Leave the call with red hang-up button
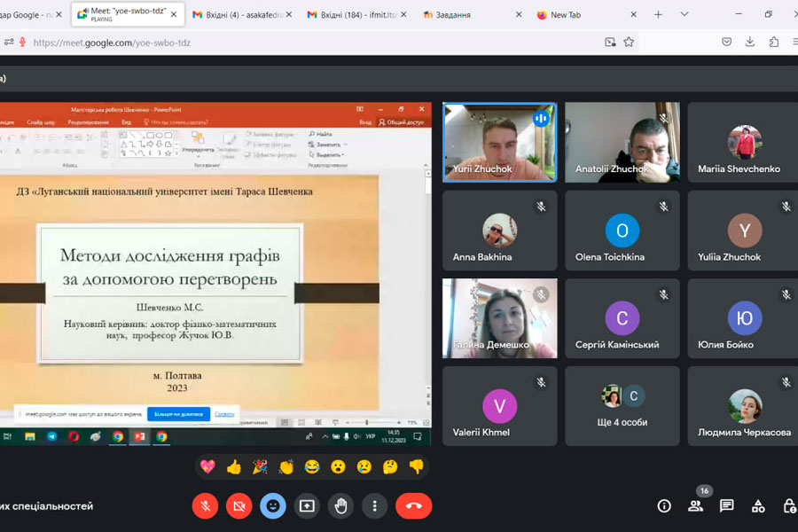This screenshot has height=532, width=798. pyautogui.click(x=414, y=506)
